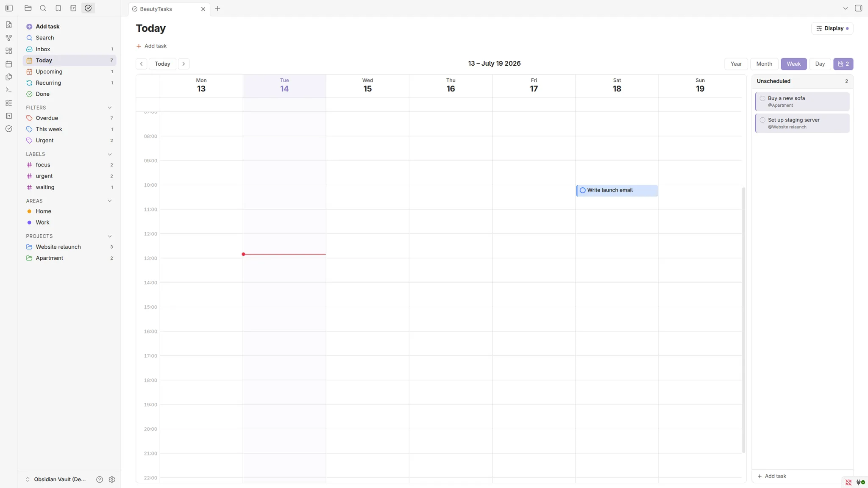
Task: Add task in the Unscheduled panel
Action: (771, 476)
